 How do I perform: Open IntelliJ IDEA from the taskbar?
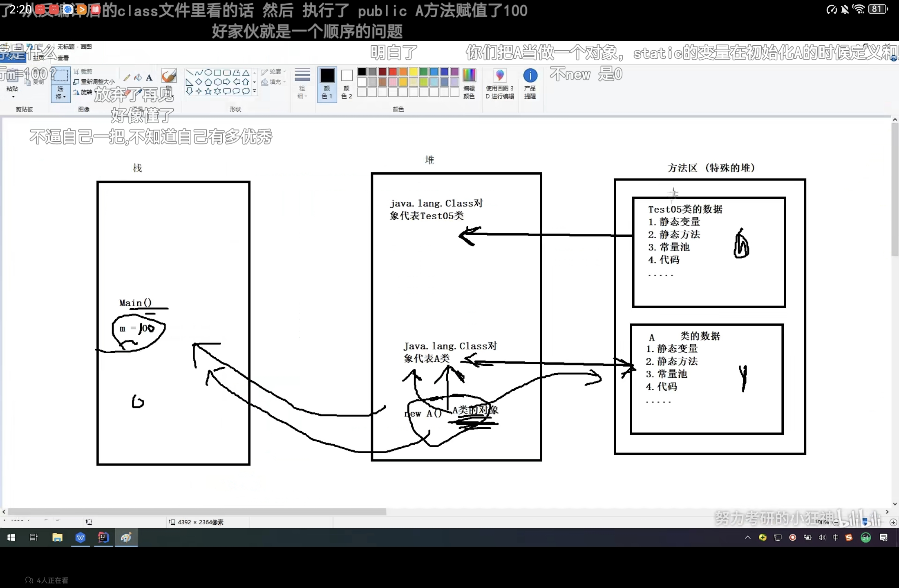pyautogui.click(x=103, y=537)
